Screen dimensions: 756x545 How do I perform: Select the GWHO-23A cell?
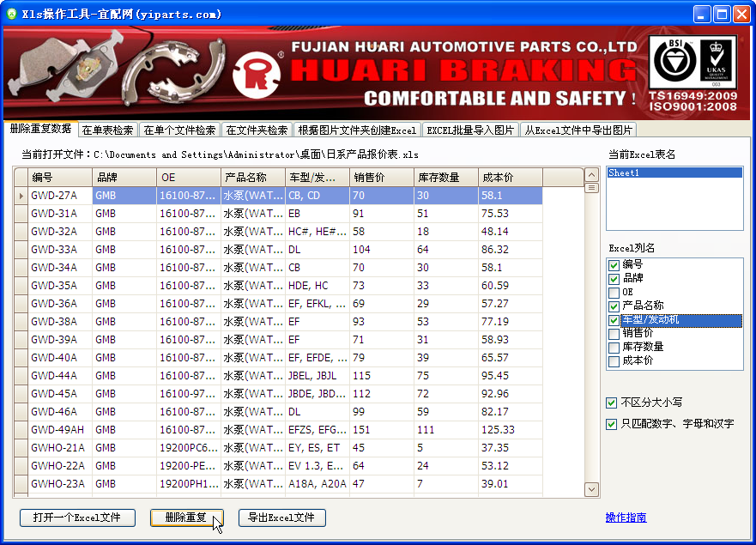60,484
